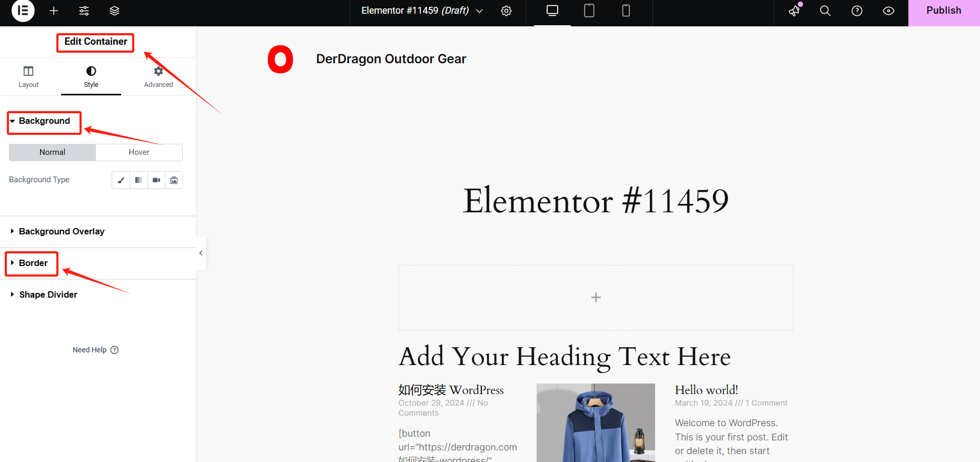The height and width of the screenshot is (462, 980).
Task: Choose Video background type icon
Action: click(156, 180)
